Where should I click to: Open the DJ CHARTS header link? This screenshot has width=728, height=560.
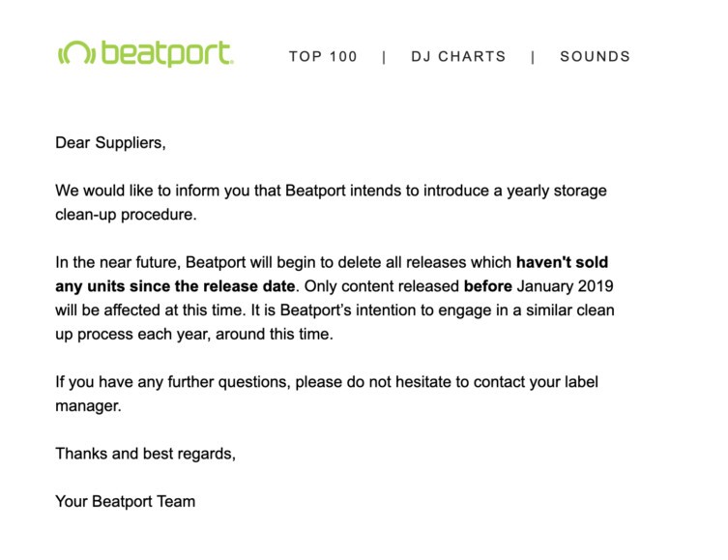click(458, 57)
